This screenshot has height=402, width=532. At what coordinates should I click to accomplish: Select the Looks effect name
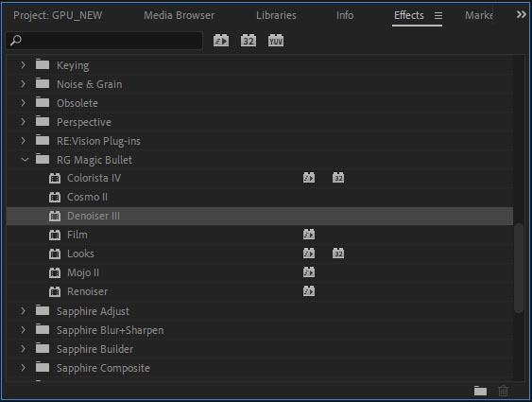(x=80, y=253)
